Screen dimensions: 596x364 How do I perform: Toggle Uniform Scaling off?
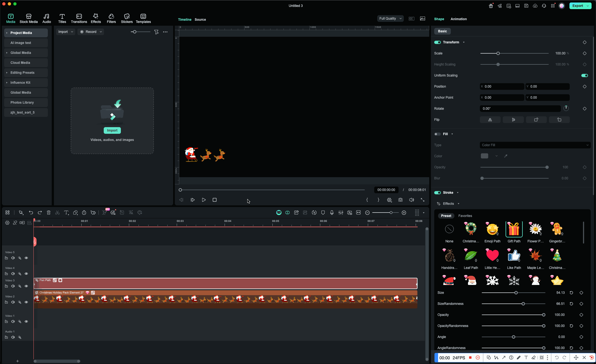[585, 75]
